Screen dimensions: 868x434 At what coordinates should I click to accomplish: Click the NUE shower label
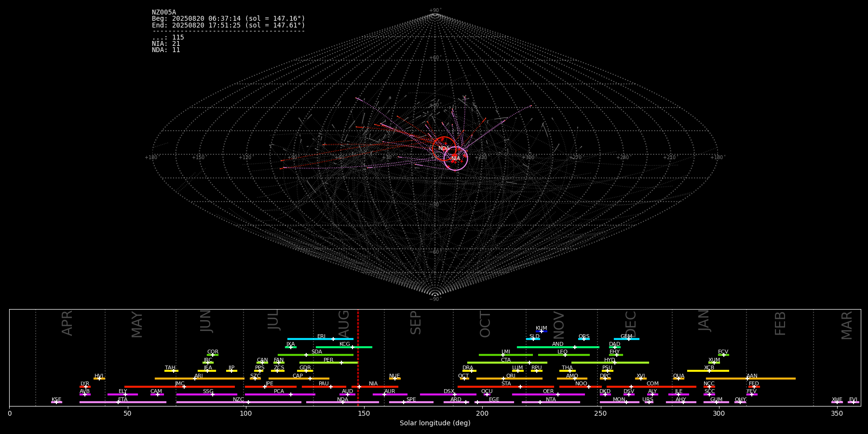(x=394, y=376)
